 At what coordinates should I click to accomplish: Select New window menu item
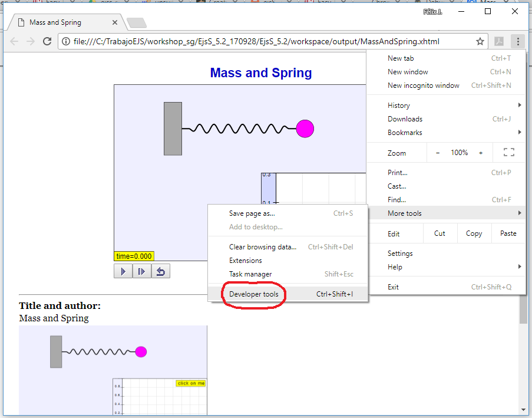pyautogui.click(x=446, y=72)
